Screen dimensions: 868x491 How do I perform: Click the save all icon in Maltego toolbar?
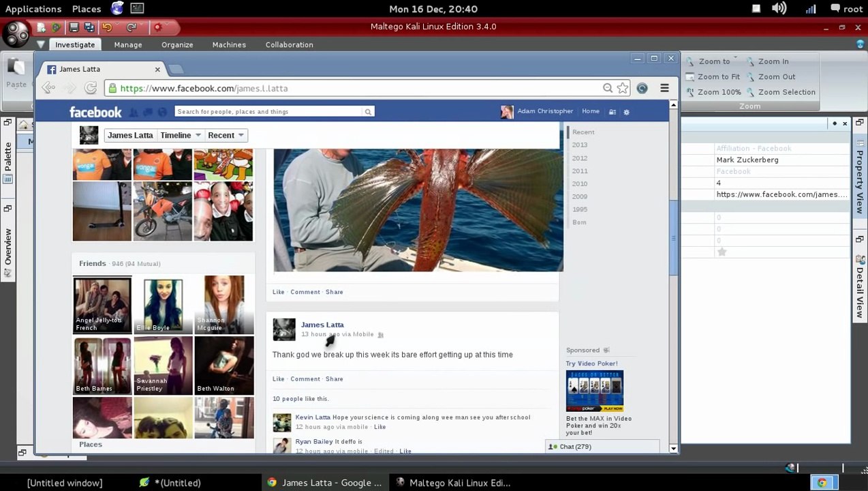click(x=89, y=27)
